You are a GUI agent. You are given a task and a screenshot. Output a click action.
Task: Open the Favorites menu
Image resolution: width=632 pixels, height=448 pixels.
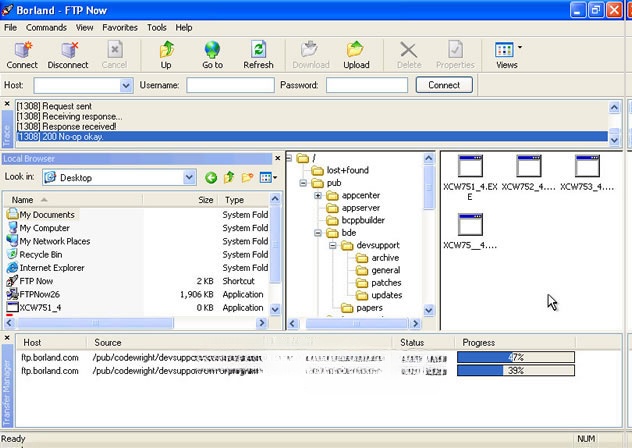pyautogui.click(x=120, y=27)
